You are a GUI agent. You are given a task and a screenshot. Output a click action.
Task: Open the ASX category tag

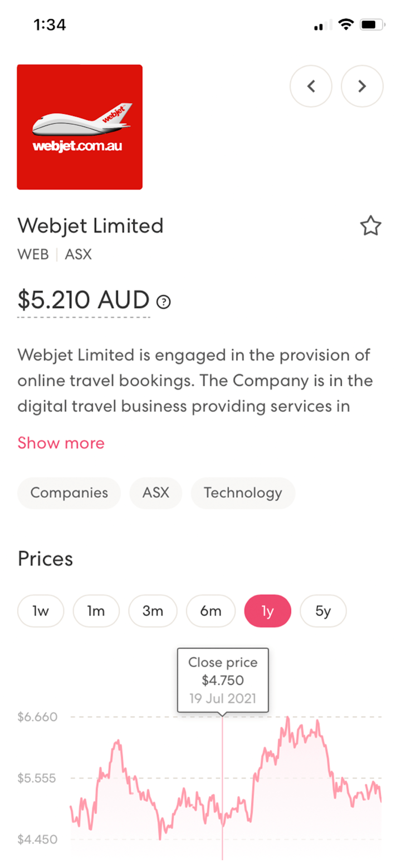[x=155, y=493]
